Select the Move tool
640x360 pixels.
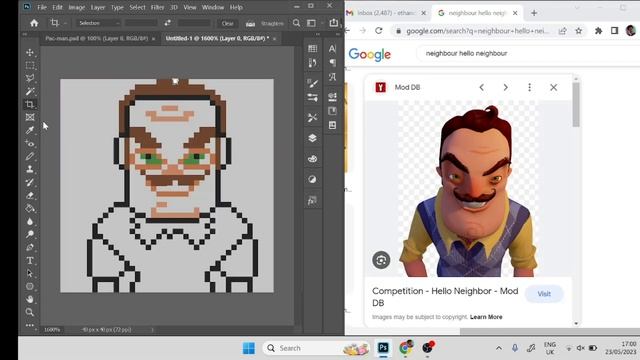pos(30,52)
